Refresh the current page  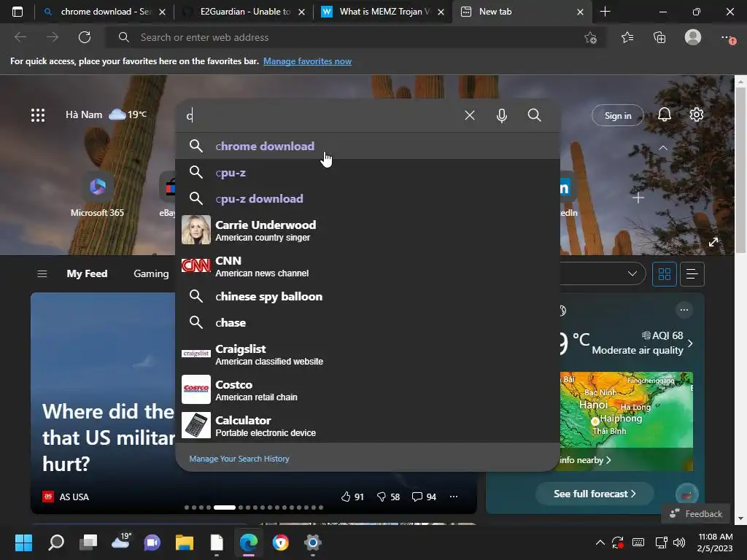pyautogui.click(x=85, y=37)
